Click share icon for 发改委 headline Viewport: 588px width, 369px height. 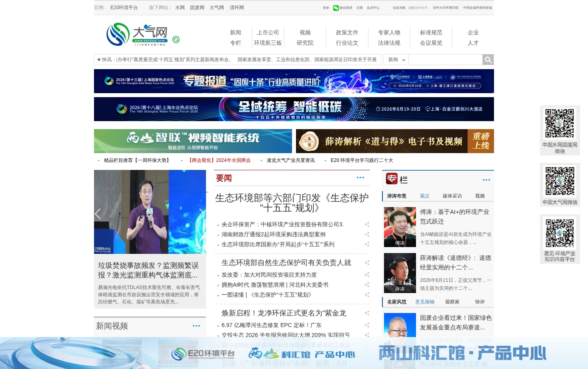pyautogui.click(x=367, y=275)
